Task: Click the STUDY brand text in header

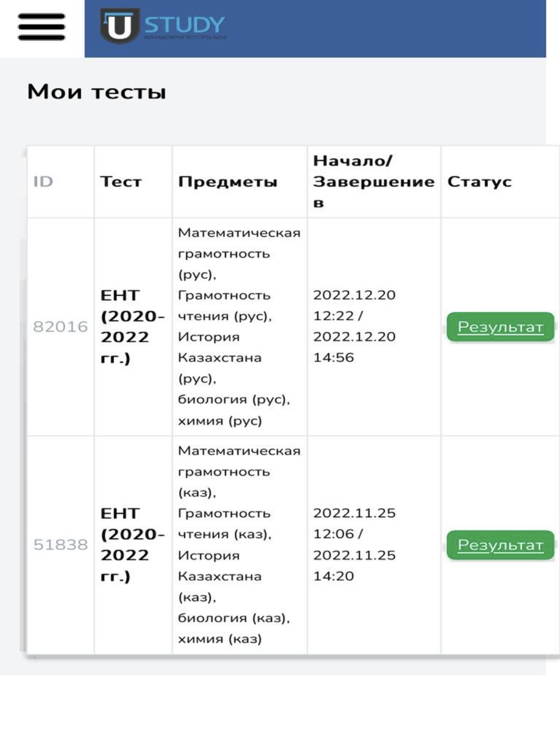Action: 185,24
